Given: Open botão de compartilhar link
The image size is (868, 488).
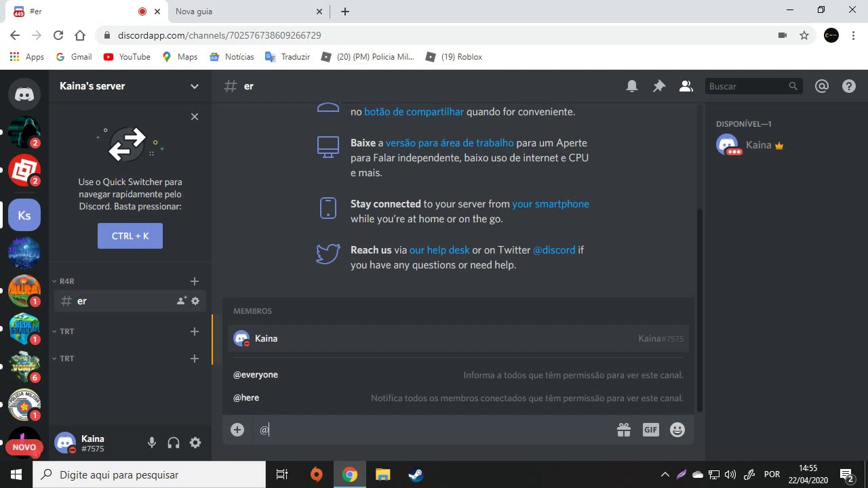Looking at the screenshot, I should coord(414,112).
